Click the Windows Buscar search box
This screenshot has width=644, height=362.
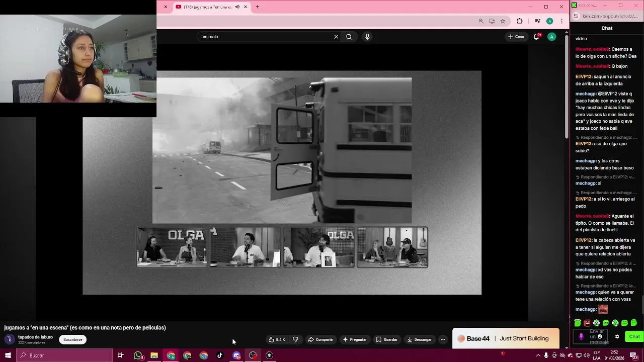[x=65, y=355]
